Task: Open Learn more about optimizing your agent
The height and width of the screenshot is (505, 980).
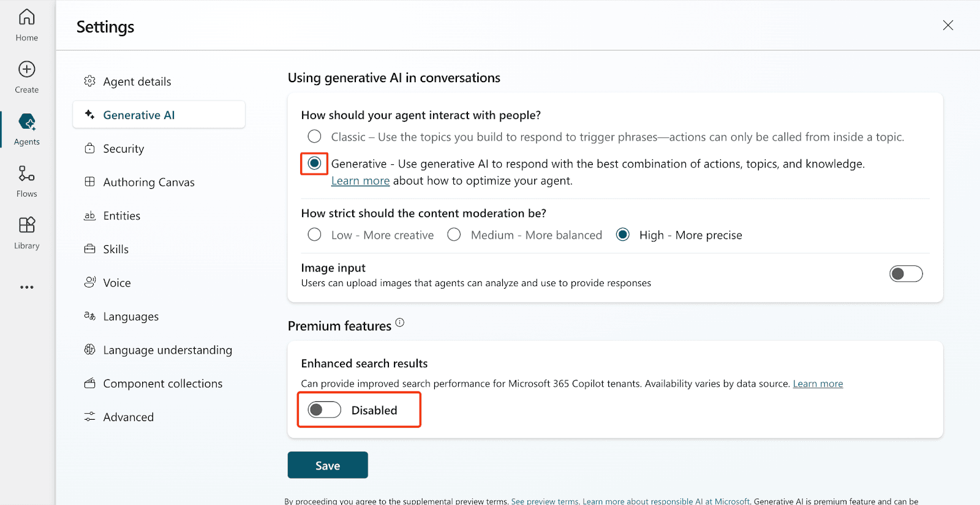Action: [360, 181]
